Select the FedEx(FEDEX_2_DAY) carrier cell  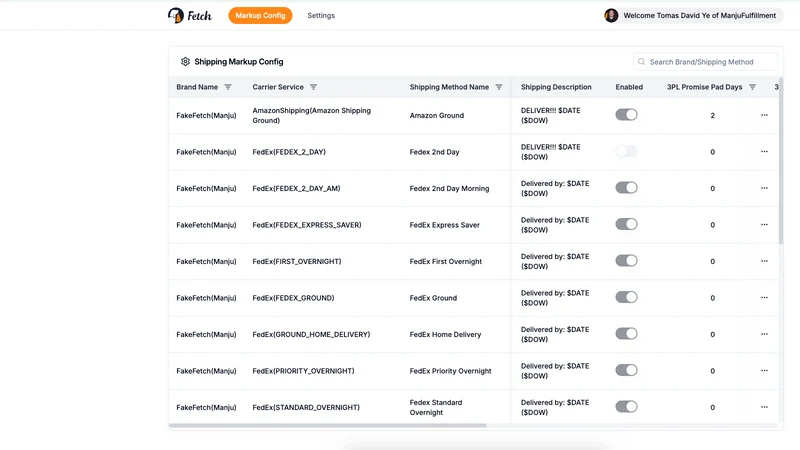click(x=289, y=152)
